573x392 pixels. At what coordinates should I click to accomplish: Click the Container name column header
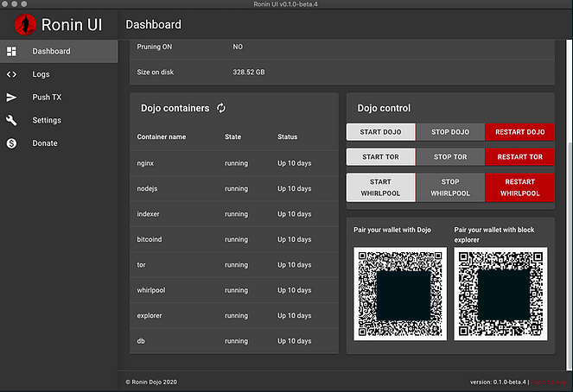tap(161, 137)
